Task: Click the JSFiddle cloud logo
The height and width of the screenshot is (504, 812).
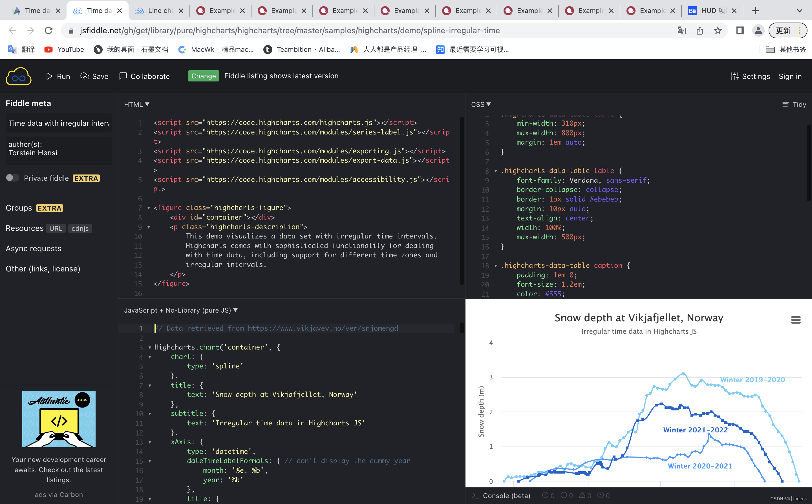Action: [x=19, y=76]
